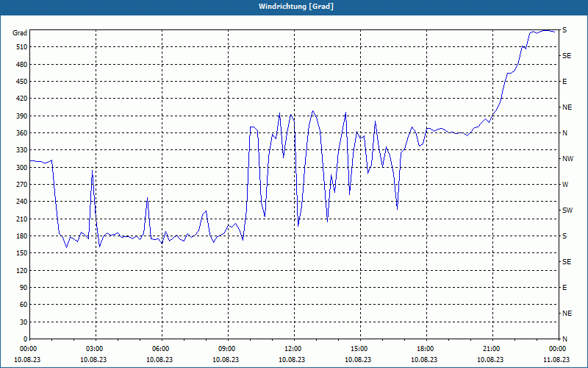Click the 10.08.23 date below 21:00
Screen dimensions: 588x368
point(490,359)
